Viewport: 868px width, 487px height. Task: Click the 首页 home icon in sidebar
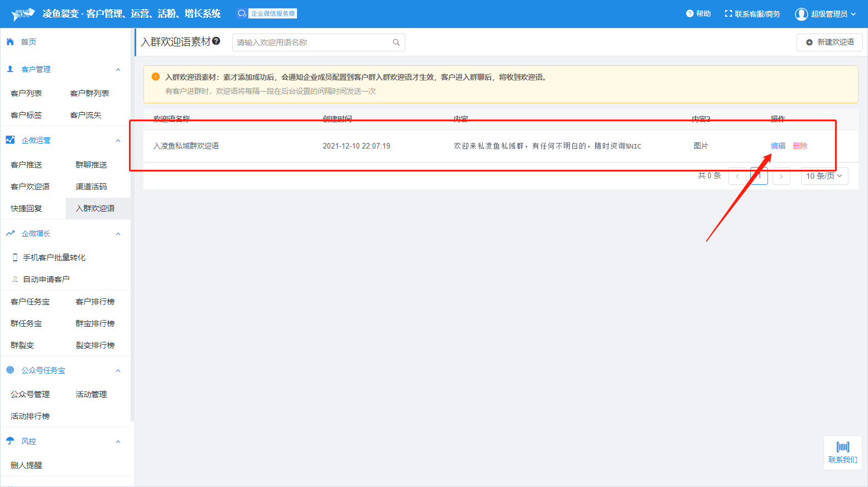coord(10,42)
